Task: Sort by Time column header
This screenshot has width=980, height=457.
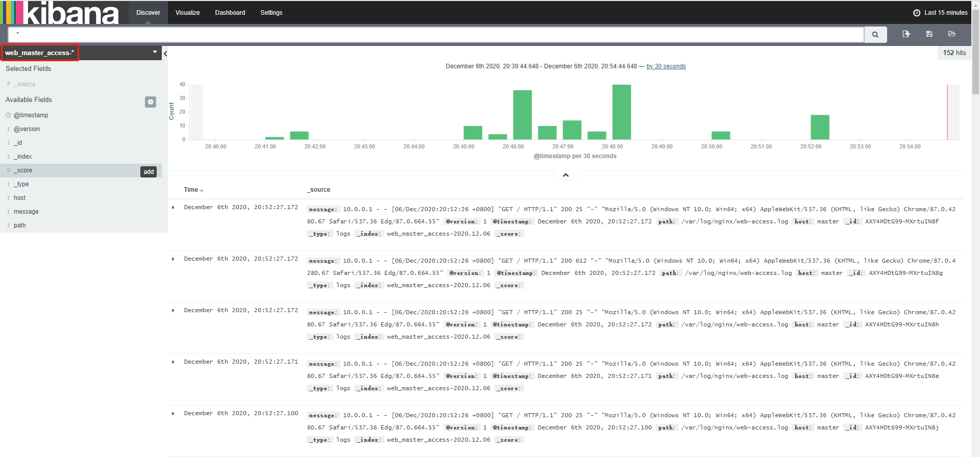Action: tap(193, 190)
